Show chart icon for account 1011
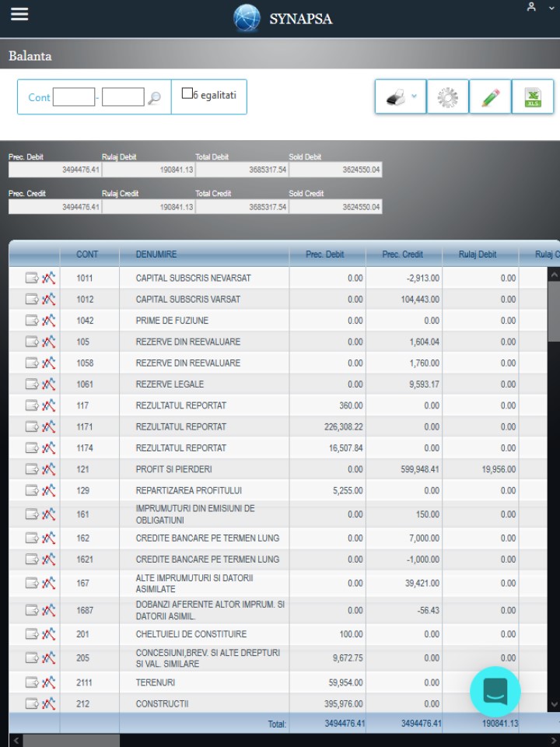Image resolution: width=560 pixels, height=747 pixels. (48, 278)
